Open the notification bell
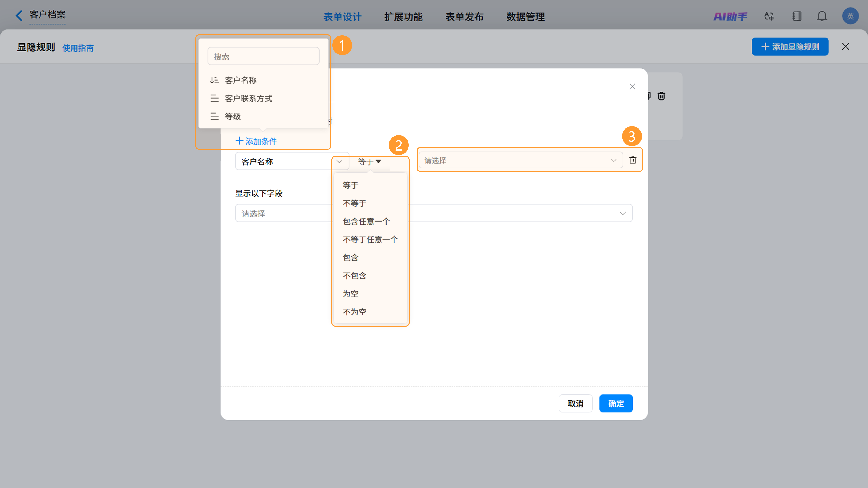 822,16
